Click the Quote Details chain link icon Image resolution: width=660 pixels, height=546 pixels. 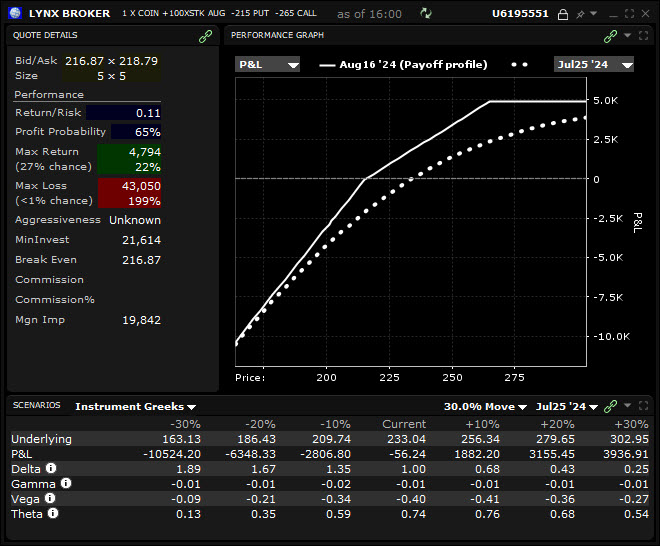click(205, 35)
